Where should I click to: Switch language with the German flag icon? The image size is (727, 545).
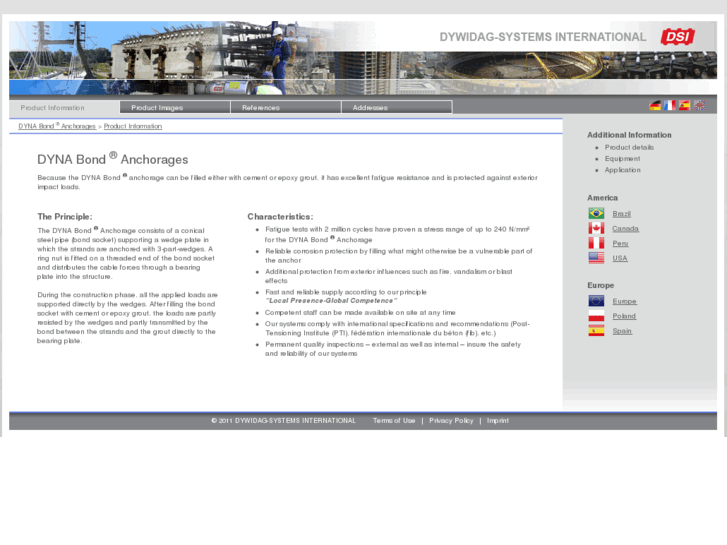(655, 105)
